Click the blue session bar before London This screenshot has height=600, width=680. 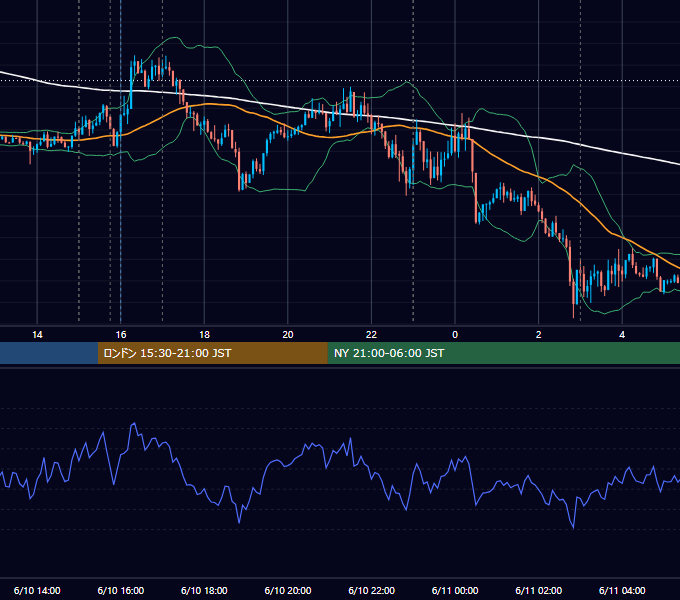click(x=49, y=353)
